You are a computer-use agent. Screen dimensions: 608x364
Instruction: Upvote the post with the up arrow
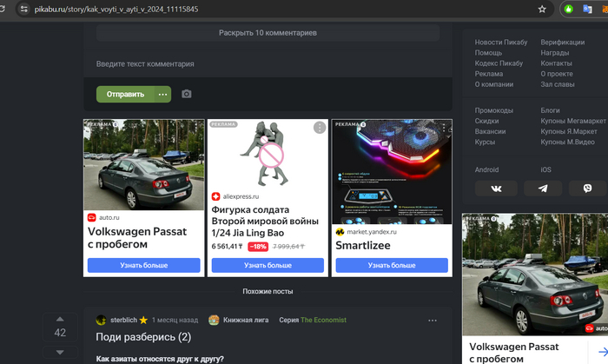point(60,319)
